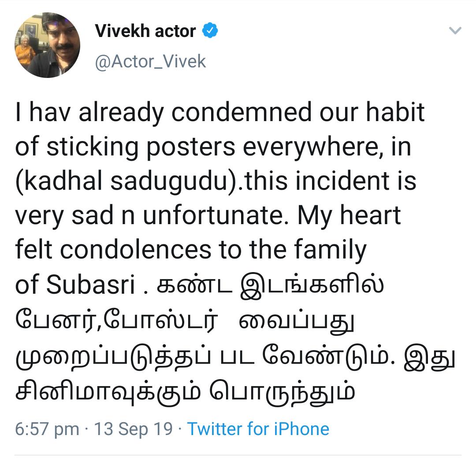Viewport: 476px width, 465px height.
Task: Click the blue verified badge
Action: pos(210,31)
